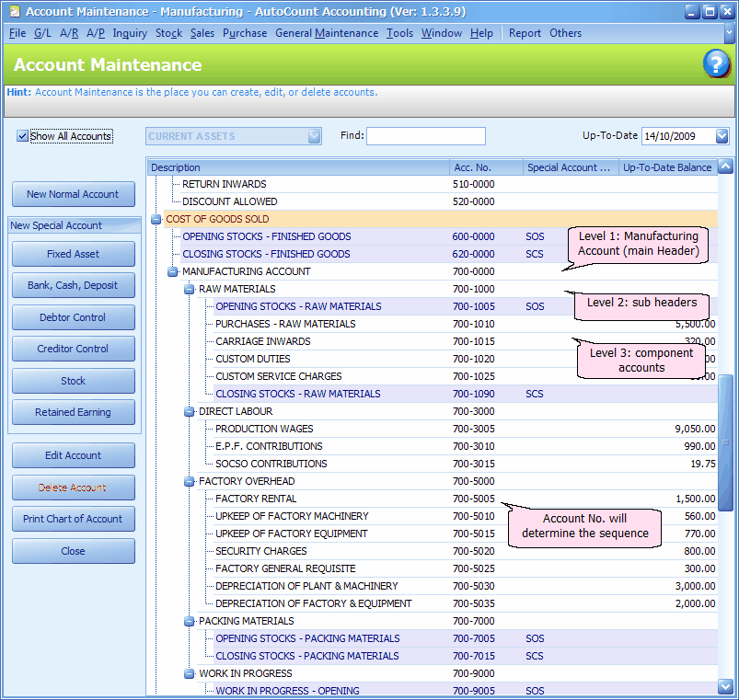Screen dimensions: 739x700
Task: Collapse the RAW MATERIALS sub header
Action: pyautogui.click(x=189, y=290)
